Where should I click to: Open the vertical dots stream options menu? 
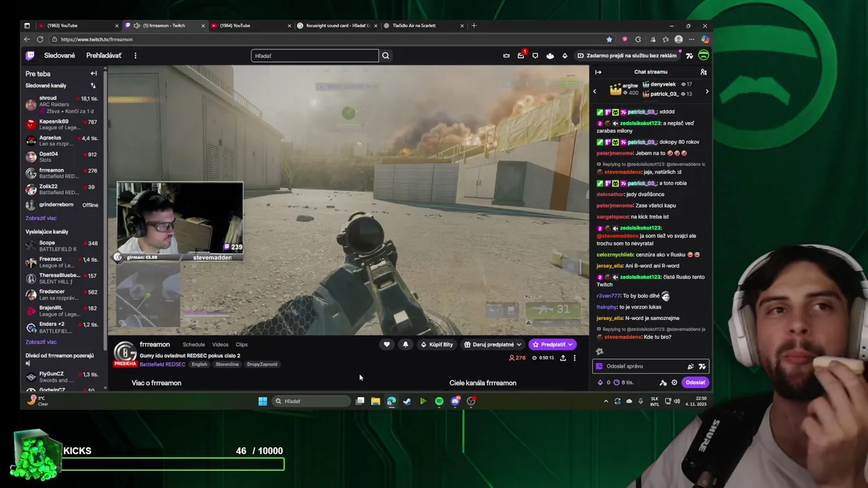(x=574, y=358)
